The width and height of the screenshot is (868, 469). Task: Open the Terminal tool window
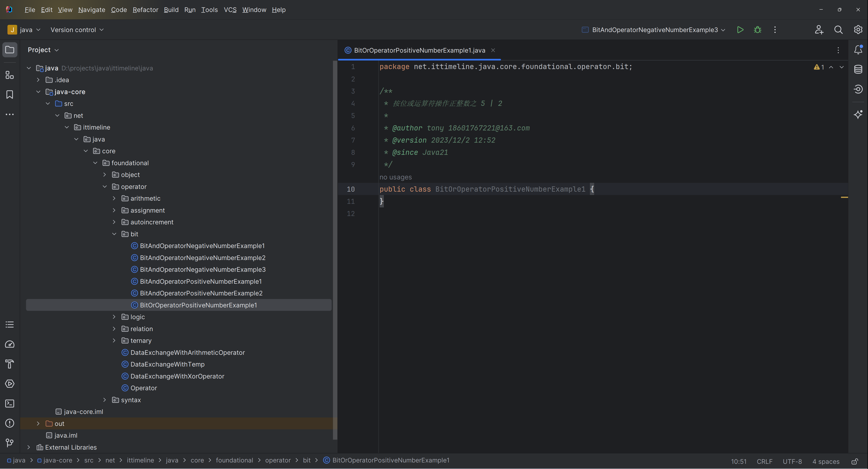click(10, 403)
